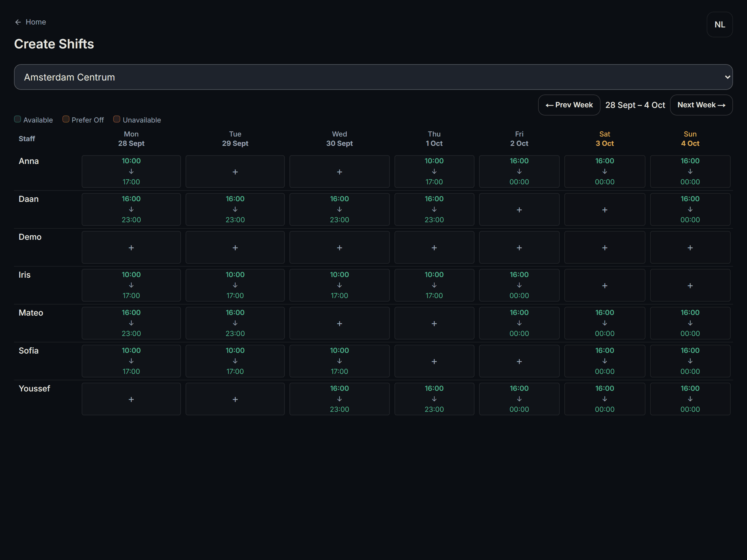Click the Prefer Off legend swatch

click(66, 119)
